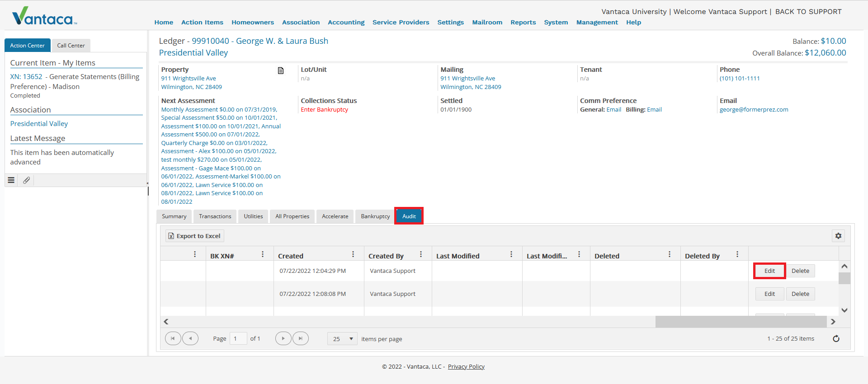
Task: Open Management menu
Action: [x=597, y=22]
